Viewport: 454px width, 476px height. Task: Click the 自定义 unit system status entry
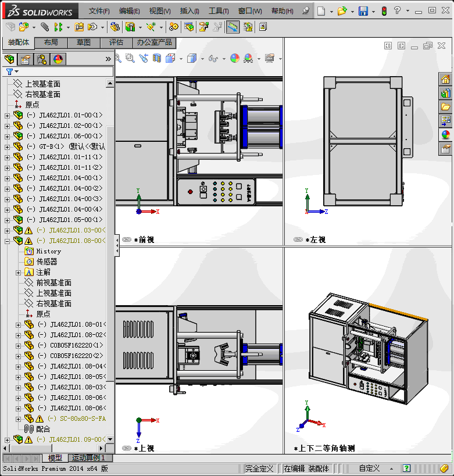tap(369, 468)
